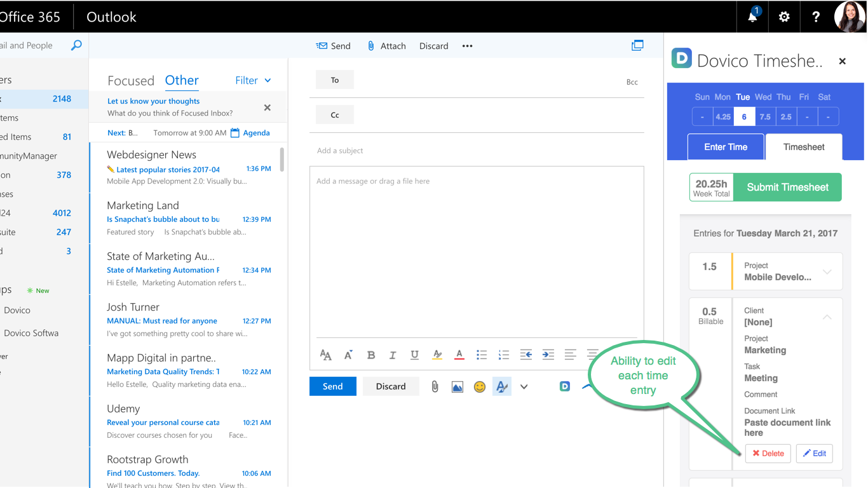Apply yellow text highlight color
The height and width of the screenshot is (488, 868).
437,355
